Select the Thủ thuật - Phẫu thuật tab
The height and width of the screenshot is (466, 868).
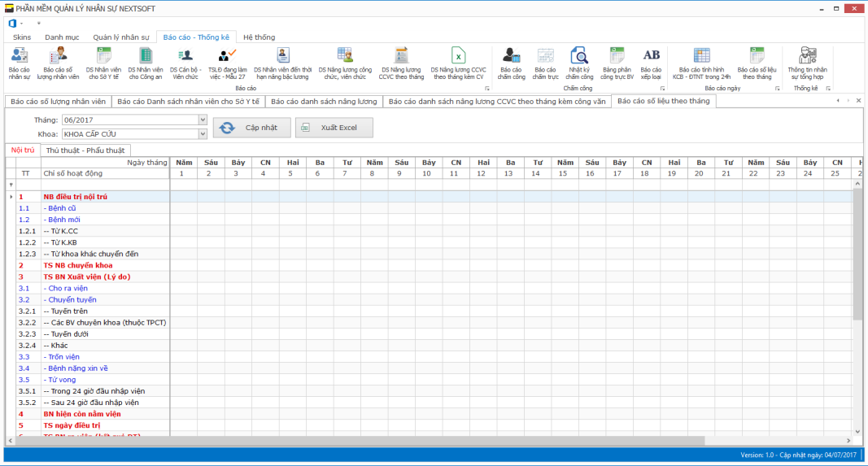pyautogui.click(x=85, y=150)
